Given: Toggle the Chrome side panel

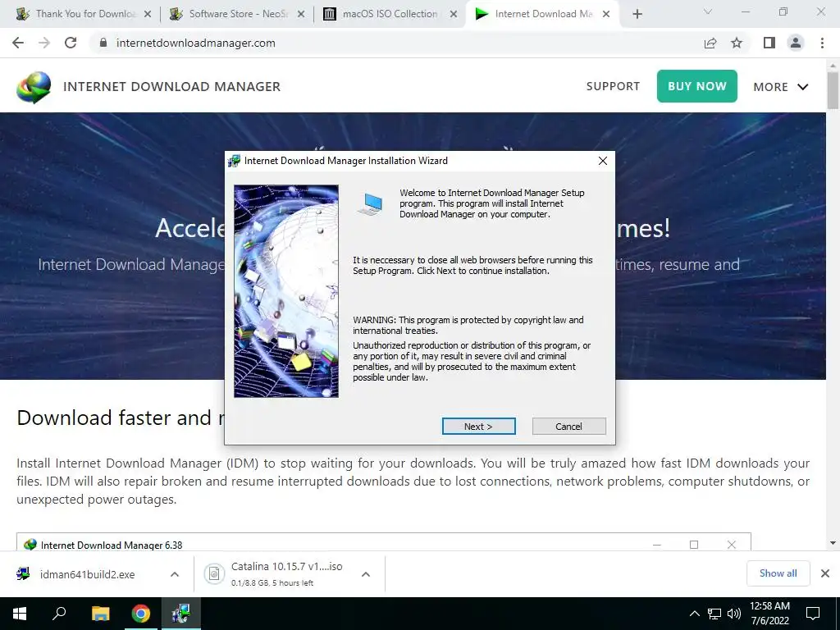Looking at the screenshot, I should click(769, 43).
